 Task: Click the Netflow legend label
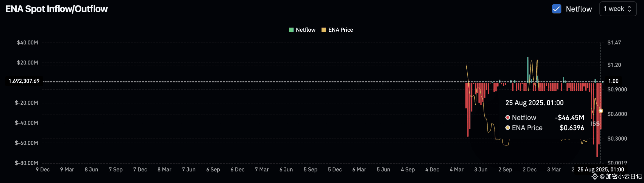305,30
